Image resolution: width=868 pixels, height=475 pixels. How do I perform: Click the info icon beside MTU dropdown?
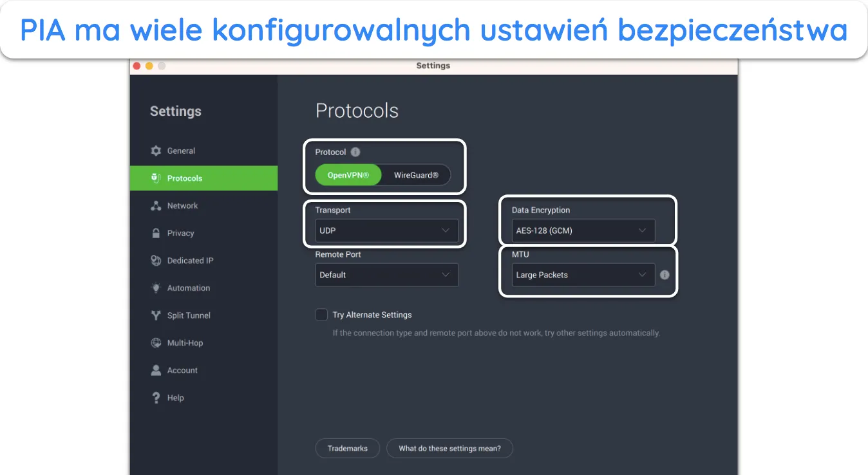(x=665, y=275)
